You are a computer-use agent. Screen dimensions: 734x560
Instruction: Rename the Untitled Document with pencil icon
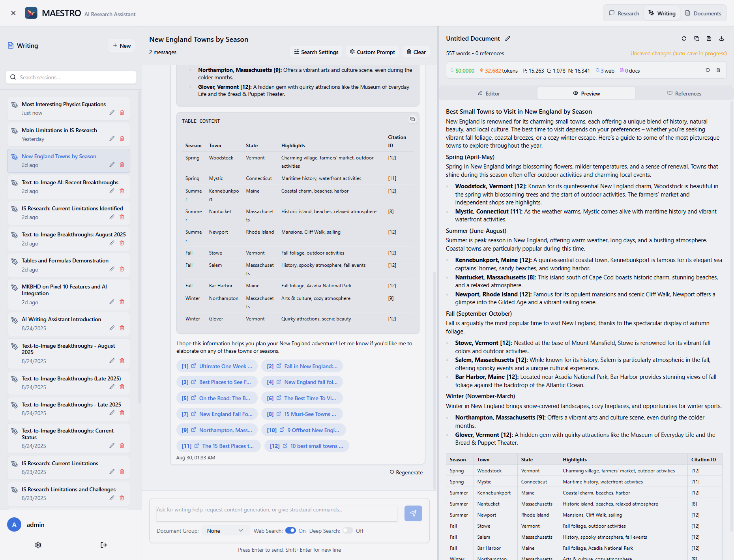coord(508,39)
